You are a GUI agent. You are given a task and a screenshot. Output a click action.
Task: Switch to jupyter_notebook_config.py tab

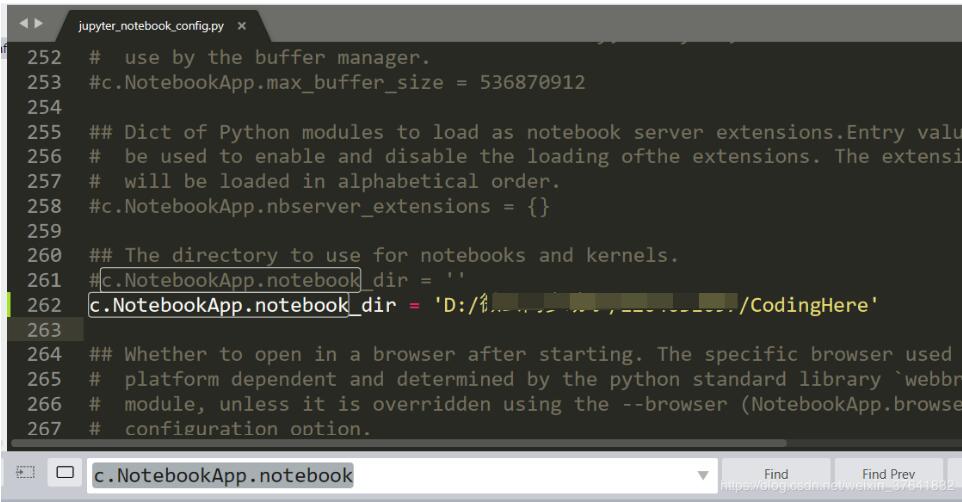coord(150,26)
